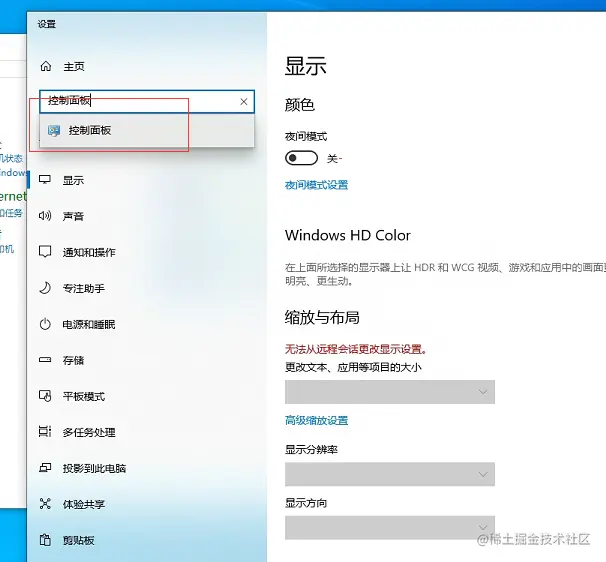Select 平板模式 label in the sidebar
The height and width of the screenshot is (562, 606).
click(x=84, y=397)
